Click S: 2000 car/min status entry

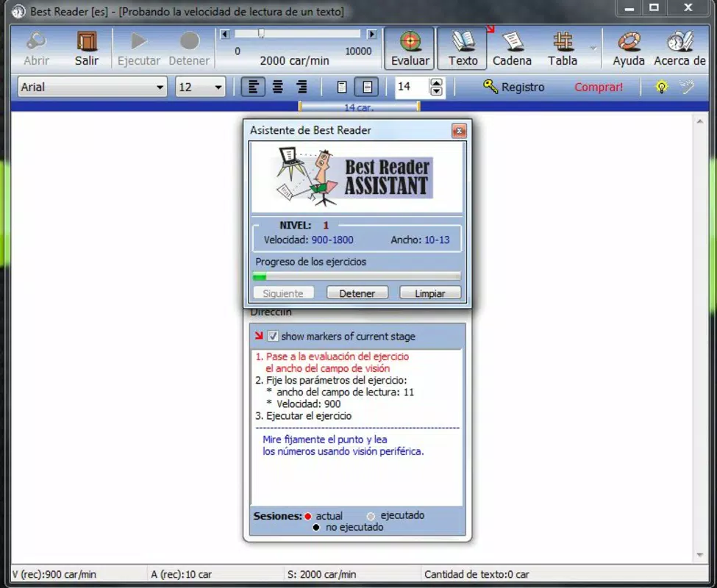321,574
